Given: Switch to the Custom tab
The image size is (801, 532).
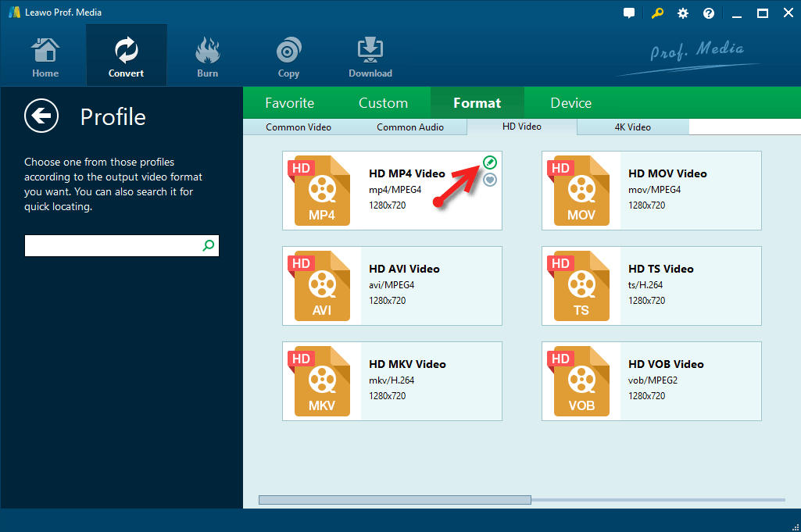Looking at the screenshot, I should click(x=383, y=103).
